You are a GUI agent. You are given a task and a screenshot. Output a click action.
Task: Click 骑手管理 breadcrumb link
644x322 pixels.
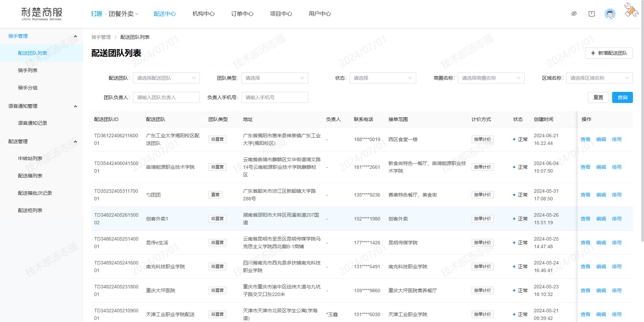[x=101, y=37]
